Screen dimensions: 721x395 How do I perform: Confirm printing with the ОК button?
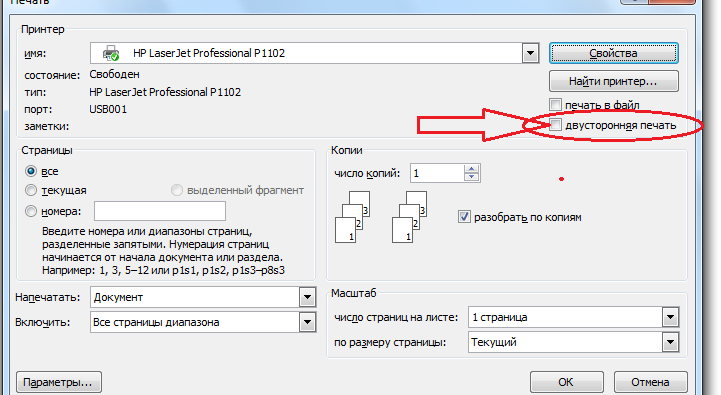pyautogui.click(x=566, y=382)
